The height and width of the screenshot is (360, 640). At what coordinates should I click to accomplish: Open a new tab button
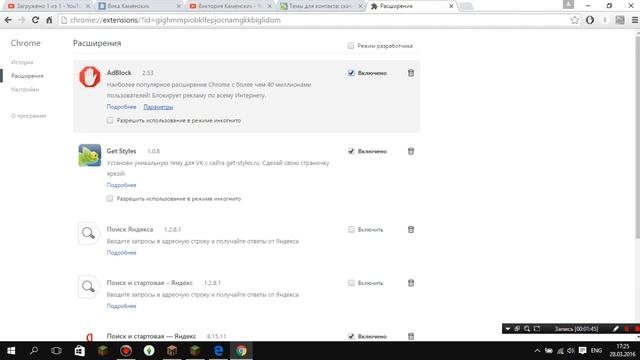(466, 6)
